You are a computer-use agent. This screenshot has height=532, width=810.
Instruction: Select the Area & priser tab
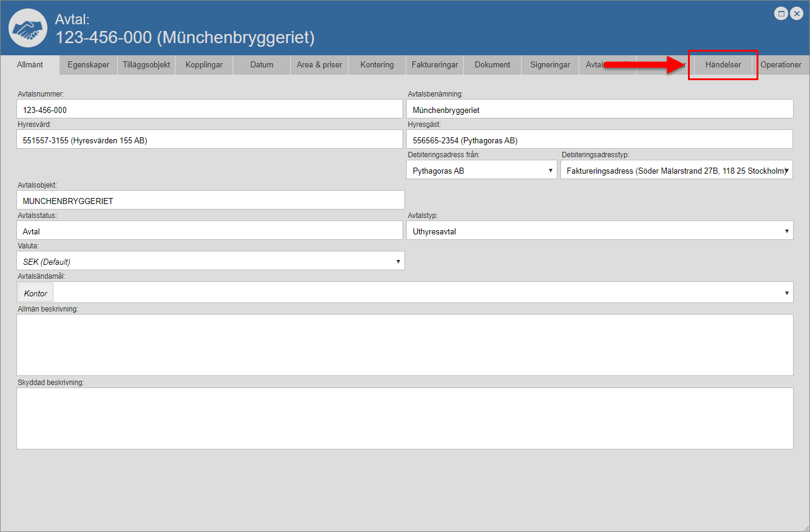[319, 65]
